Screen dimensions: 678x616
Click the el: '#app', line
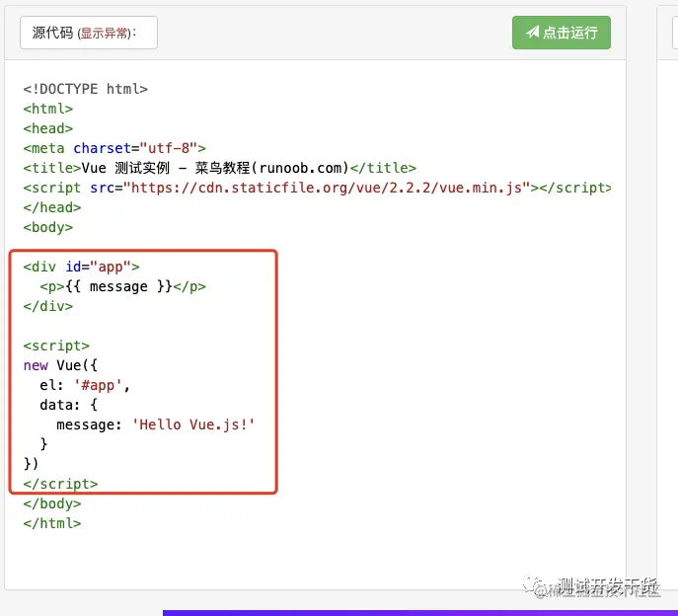pyautogui.click(x=85, y=385)
